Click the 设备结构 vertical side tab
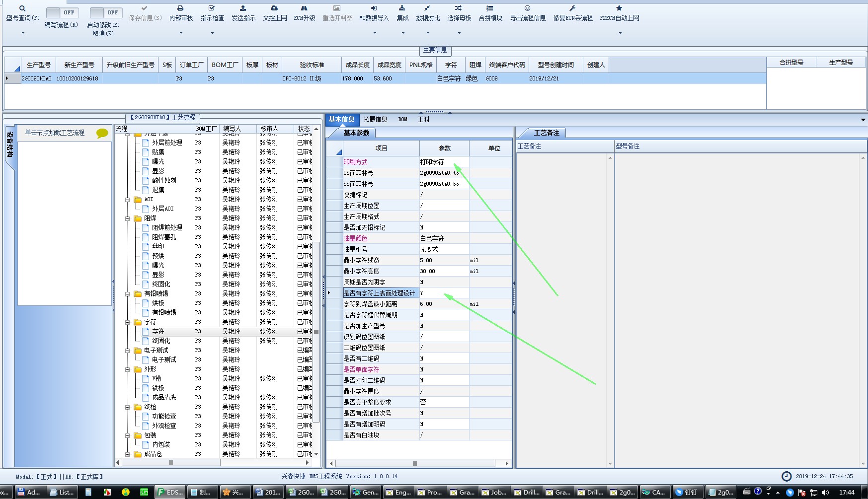868x499 pixels. (x=9, y=145)
